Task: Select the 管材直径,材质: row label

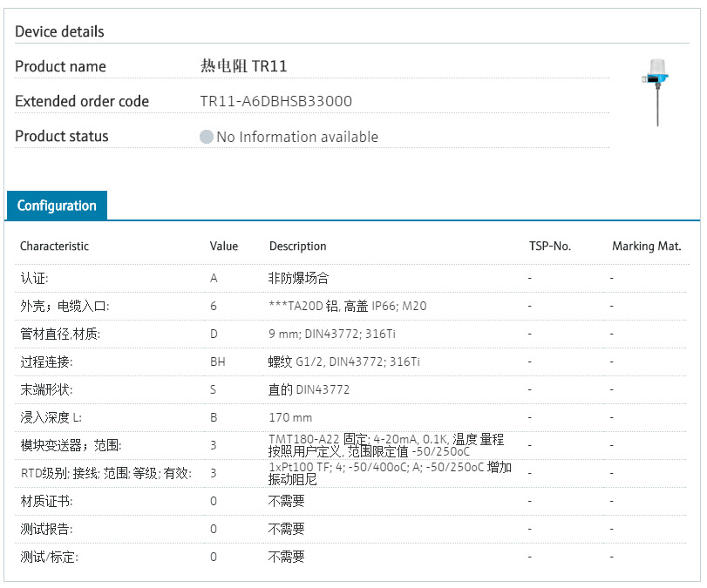Action: (60, 334)
